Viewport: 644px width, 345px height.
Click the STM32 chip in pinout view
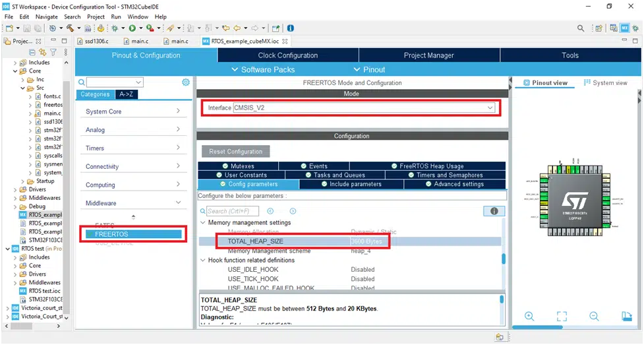[x=575, y=201]
